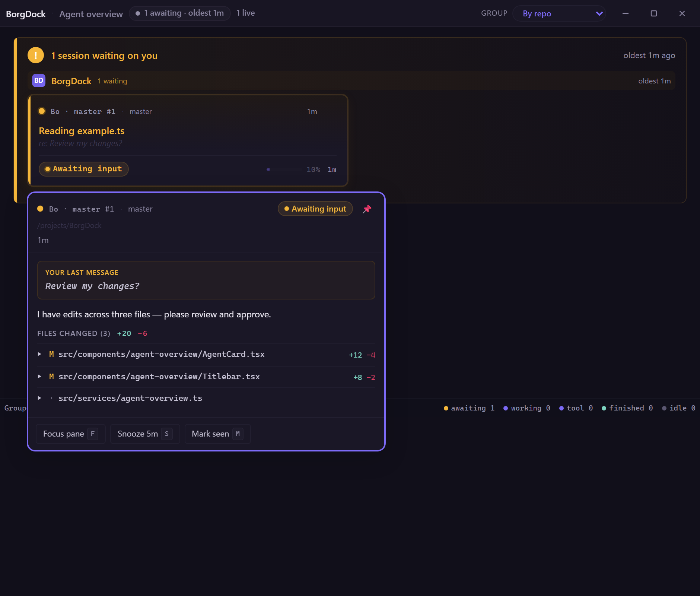Viewport: 700px width, 596px height.
Task: Click the 'YOUR LAST MESSAGE' box
Action: 206,280
